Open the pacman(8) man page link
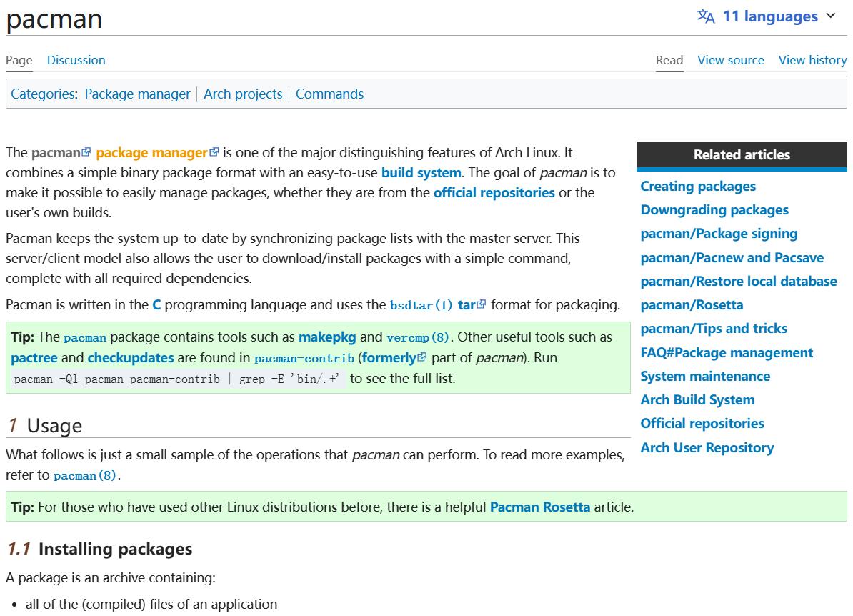853x616 pixels. tap(86, 475)
